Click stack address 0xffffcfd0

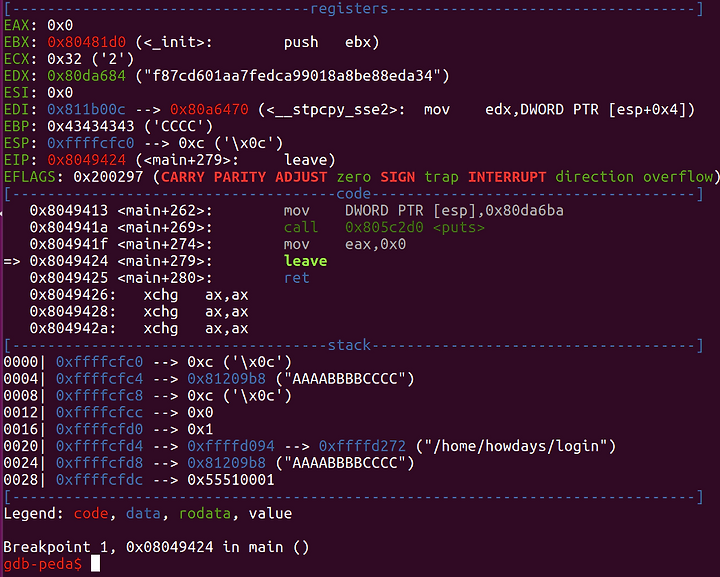(x=99, y=429)
